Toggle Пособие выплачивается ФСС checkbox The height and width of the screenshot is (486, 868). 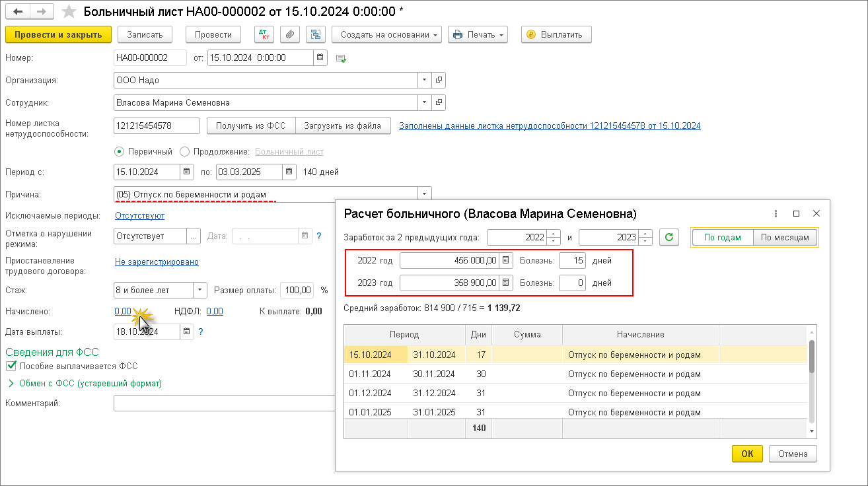(x=11, y=365)
